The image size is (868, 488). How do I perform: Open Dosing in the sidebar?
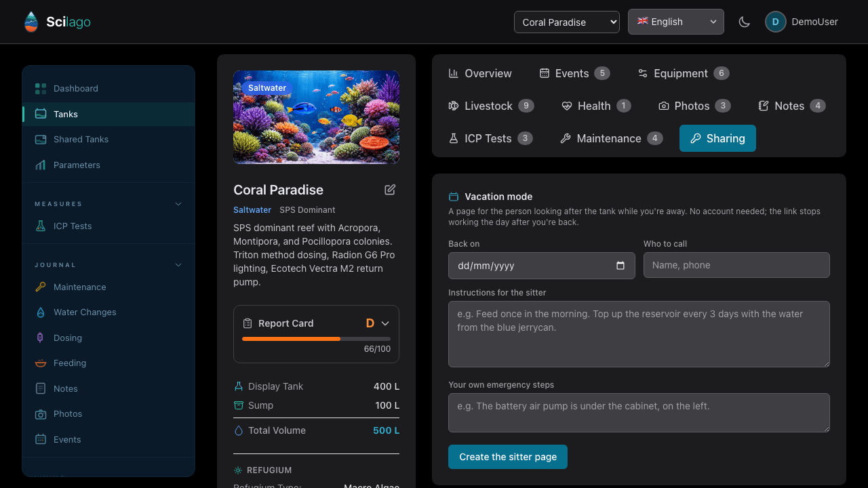point(108,338)
